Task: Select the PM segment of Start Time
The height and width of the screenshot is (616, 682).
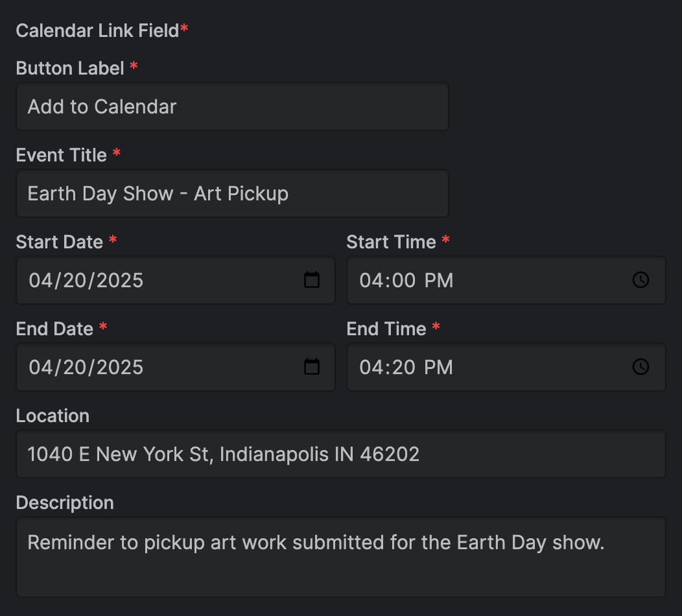Action: point(439,280)
